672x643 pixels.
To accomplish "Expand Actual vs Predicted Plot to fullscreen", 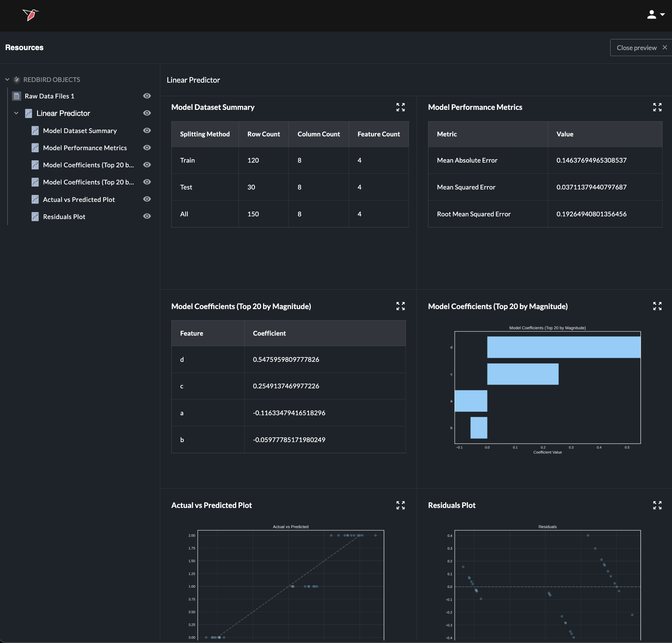I will click(x=400, y=505).
